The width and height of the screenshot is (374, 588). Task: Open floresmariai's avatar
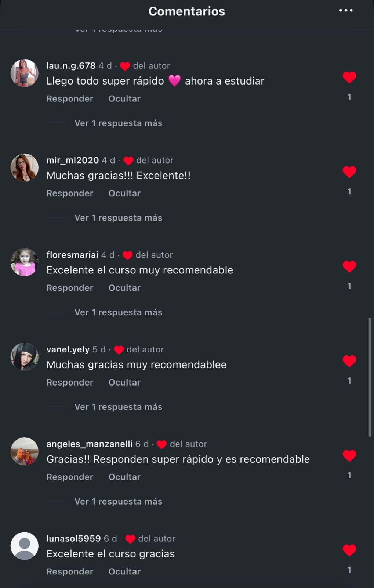(25, 262)
